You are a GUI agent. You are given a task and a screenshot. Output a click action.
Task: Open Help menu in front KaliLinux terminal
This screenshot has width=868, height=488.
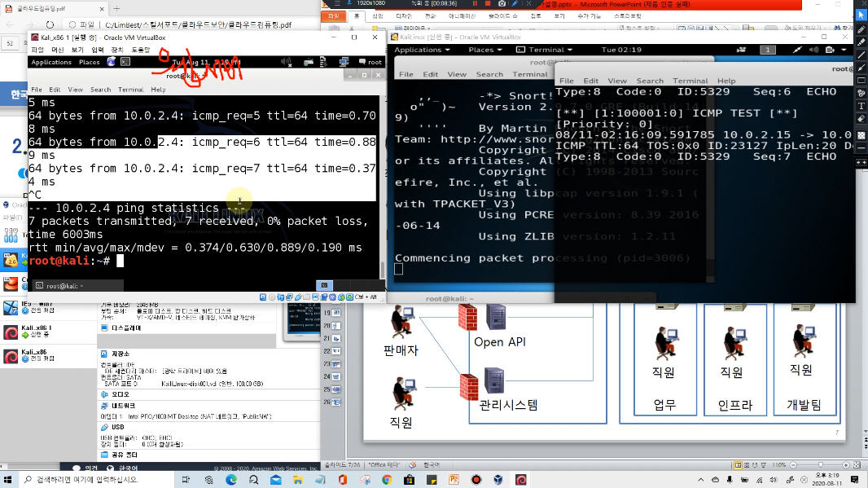pos(726,81)
